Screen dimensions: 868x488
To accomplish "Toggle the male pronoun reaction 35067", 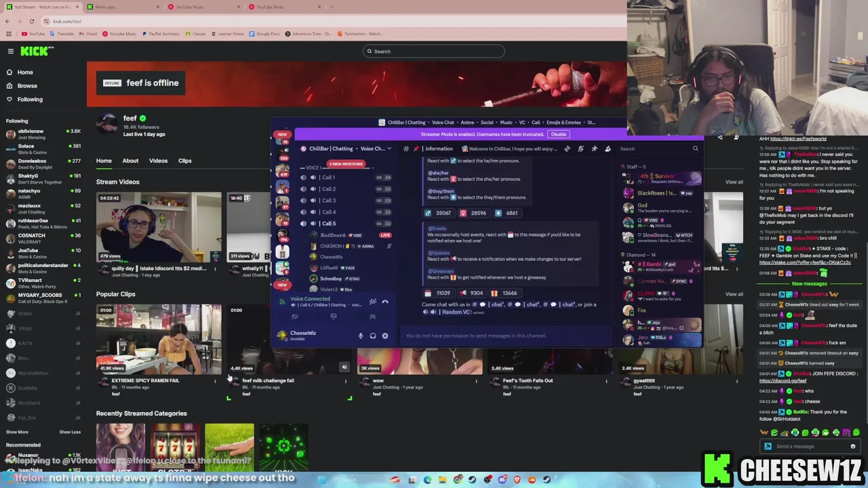I will click(x=438, y=213).
